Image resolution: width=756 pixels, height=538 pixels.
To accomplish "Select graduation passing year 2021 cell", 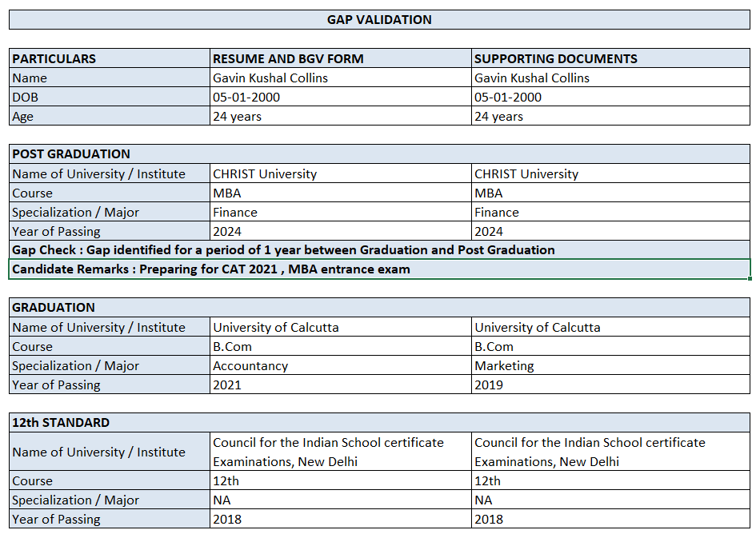I will tap(340, 385).
